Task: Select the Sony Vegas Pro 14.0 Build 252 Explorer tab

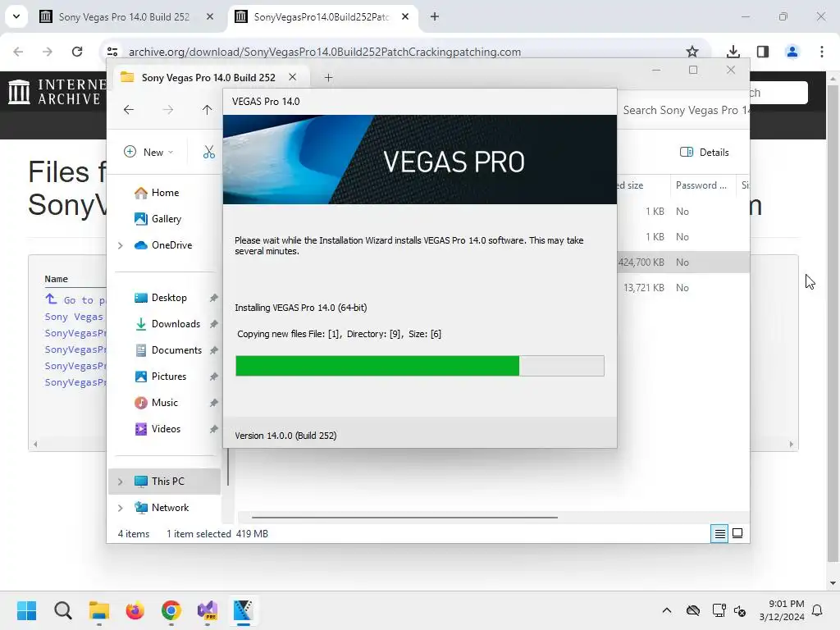Action: click(208, 78)
